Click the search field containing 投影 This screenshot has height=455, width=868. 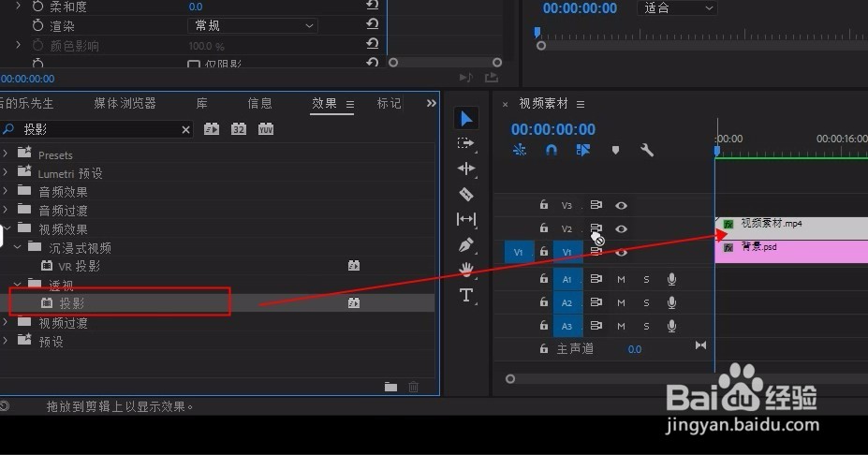pos(96,129)
